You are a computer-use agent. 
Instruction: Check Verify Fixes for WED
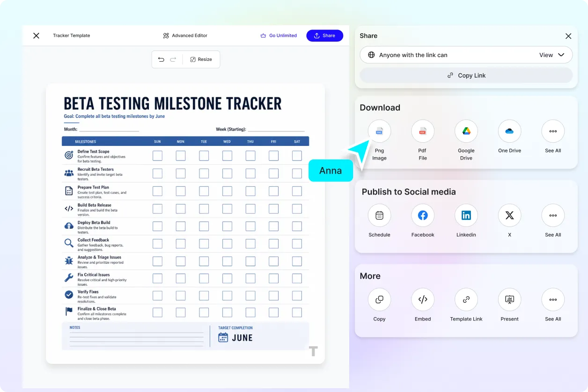(227, 296)
